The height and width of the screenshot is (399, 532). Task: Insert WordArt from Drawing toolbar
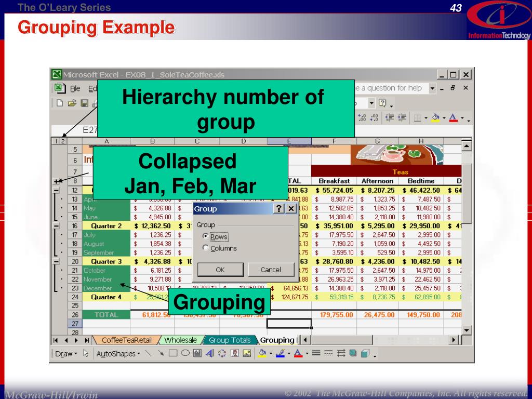(210, 353)
